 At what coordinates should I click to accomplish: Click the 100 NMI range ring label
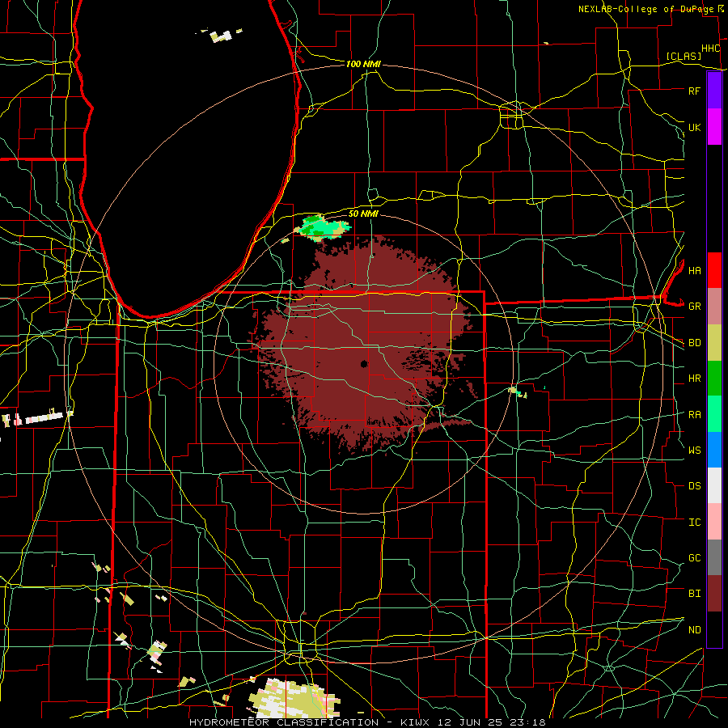click(363, 64)
